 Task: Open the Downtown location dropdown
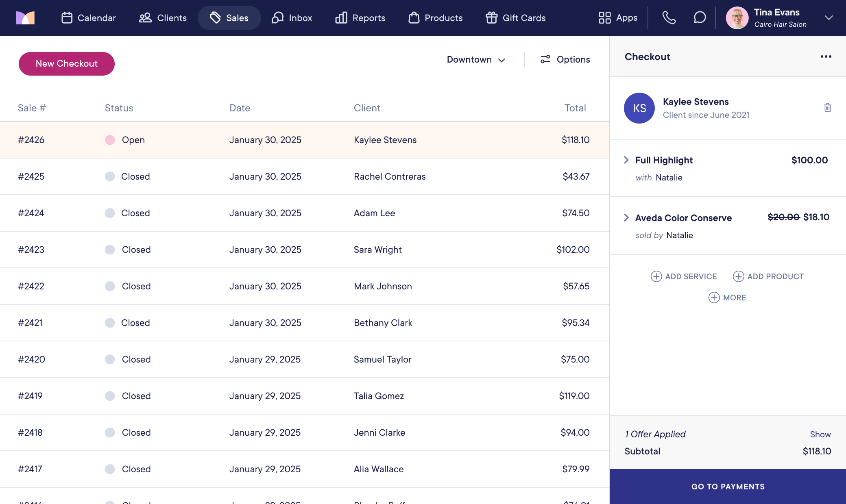[x=476, y=59]
